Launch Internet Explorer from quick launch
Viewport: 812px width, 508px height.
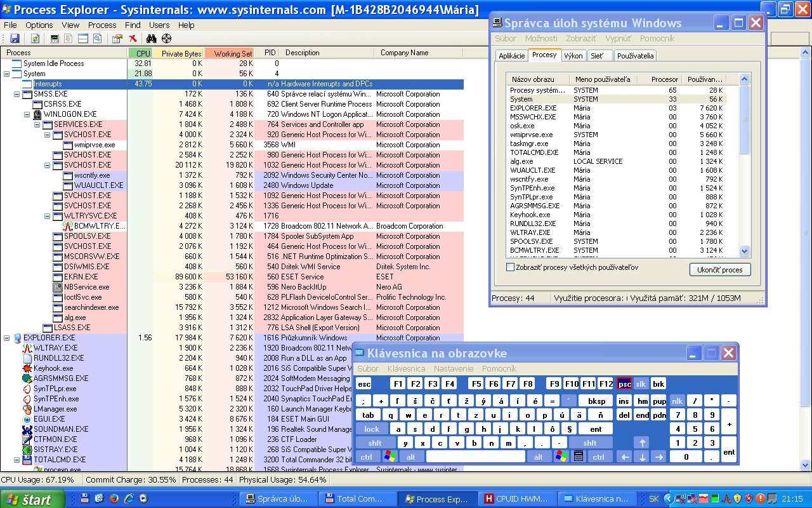129,498
